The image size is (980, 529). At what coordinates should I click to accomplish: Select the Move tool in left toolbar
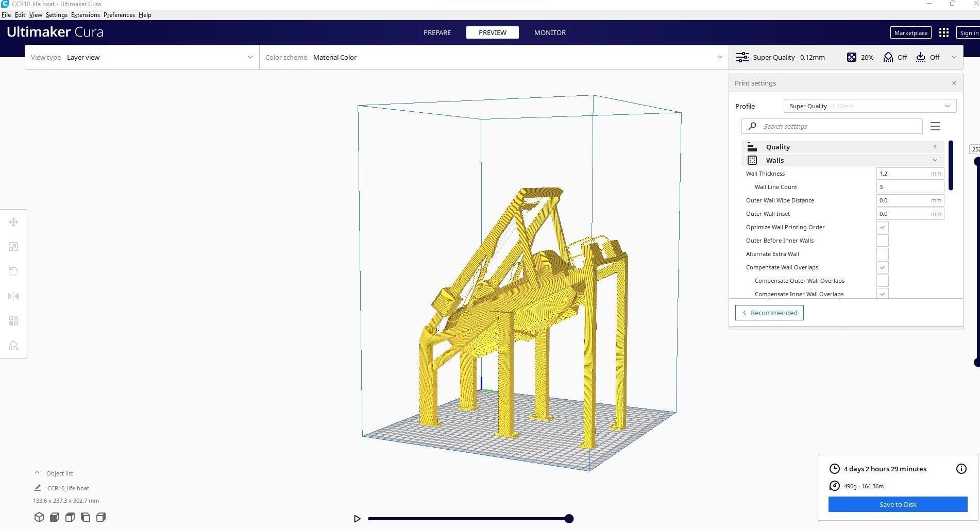[x=13, y=222]
